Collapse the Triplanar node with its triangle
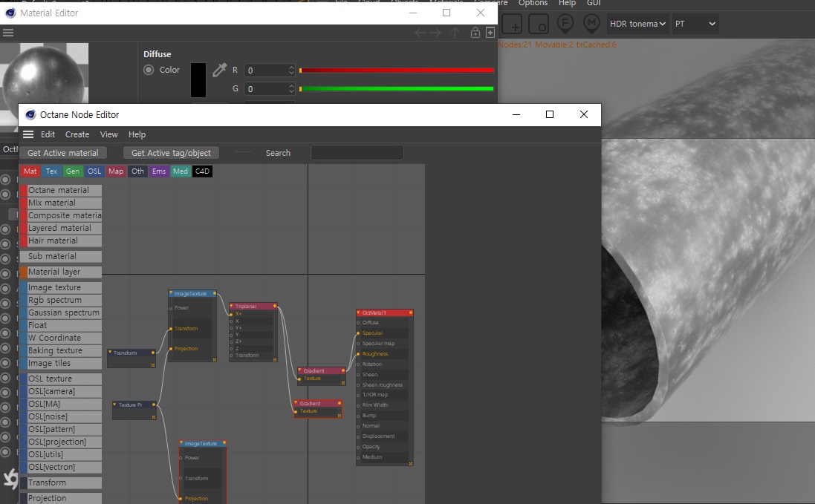The height and width of the screenshot is (504, 815). click(x=232, y=306)
